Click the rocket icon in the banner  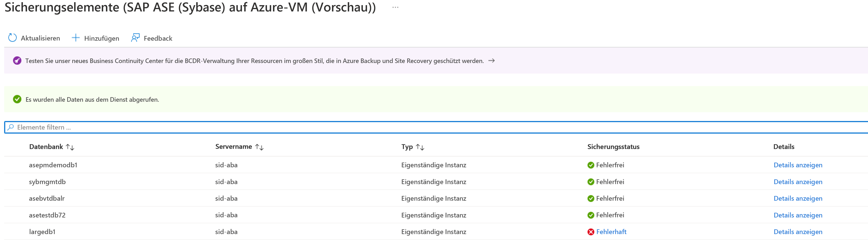(x=17, y=61)
